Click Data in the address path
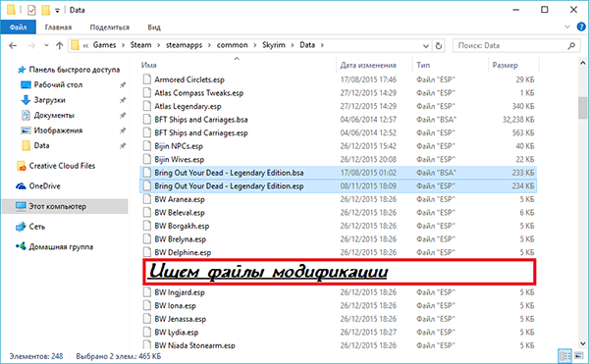This screenshot has height=364, width=589. tap(307, 45)
